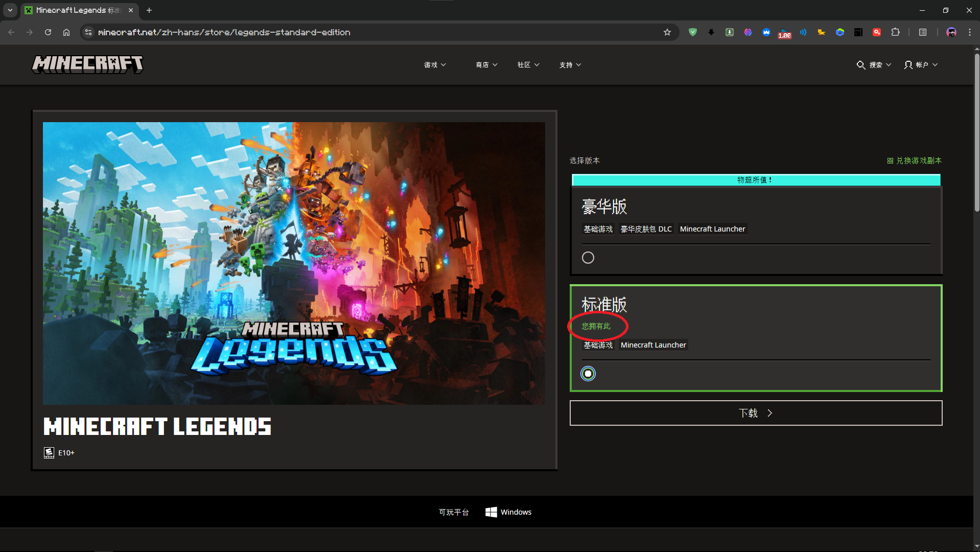Click the 豪华版 edition card title

pos(604,206)
